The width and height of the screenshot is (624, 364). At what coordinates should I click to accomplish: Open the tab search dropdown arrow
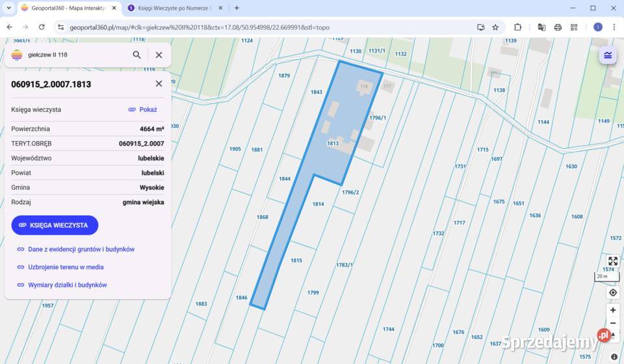[8, 8]
